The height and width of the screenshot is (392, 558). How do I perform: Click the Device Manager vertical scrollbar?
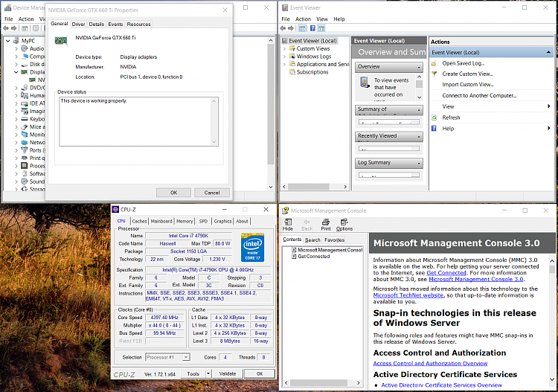(271, 114)
